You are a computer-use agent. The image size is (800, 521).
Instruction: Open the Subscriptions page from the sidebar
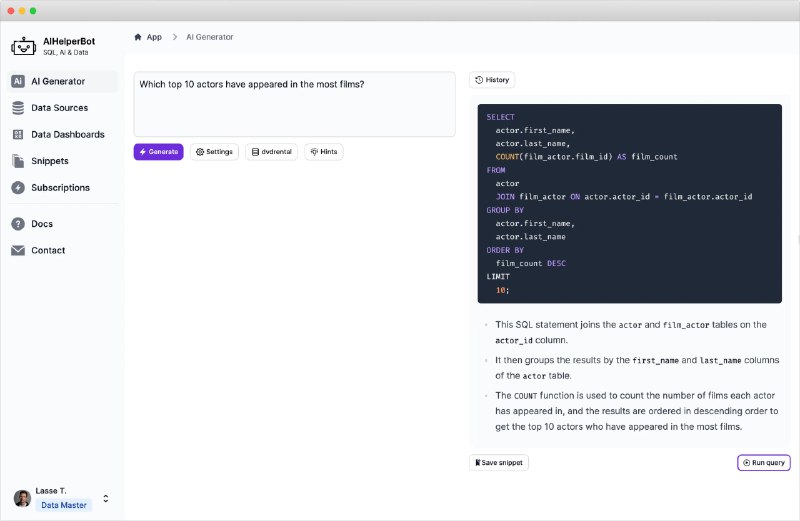click(60, 188)
